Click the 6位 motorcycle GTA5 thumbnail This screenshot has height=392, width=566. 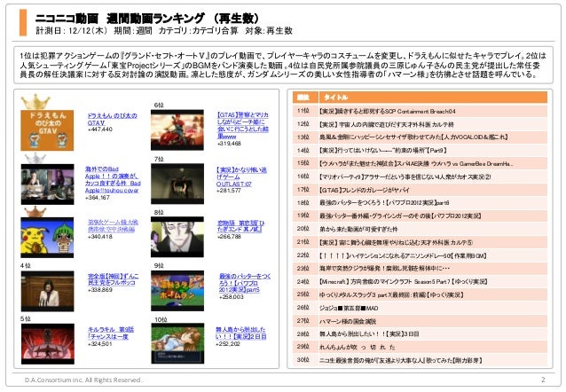pyautogui.click(x=177, y=130)
